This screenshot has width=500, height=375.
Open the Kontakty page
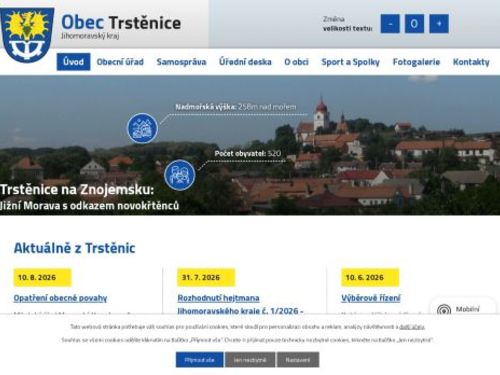pos(471,62)
